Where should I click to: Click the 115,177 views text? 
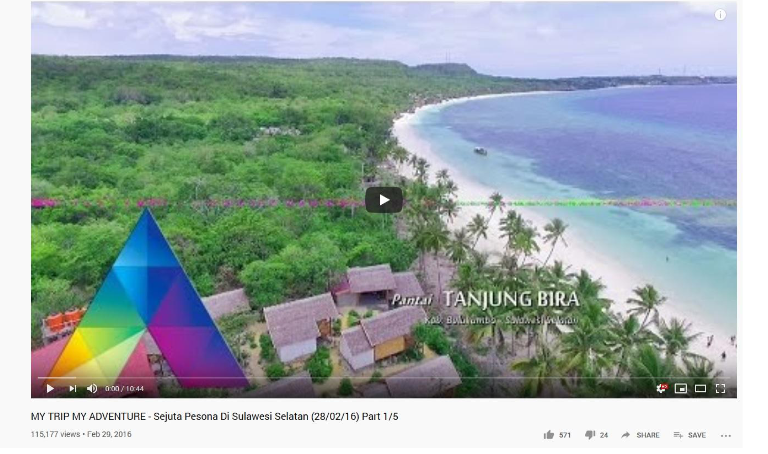(x=55, y=434)
